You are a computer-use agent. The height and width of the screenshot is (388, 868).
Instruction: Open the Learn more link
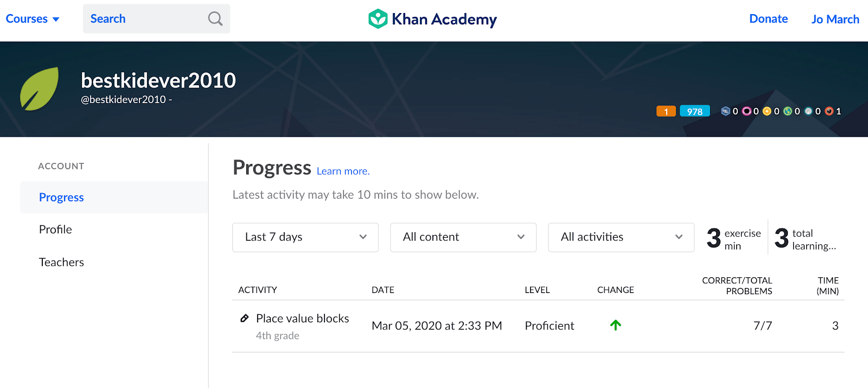tap(343, 171)
